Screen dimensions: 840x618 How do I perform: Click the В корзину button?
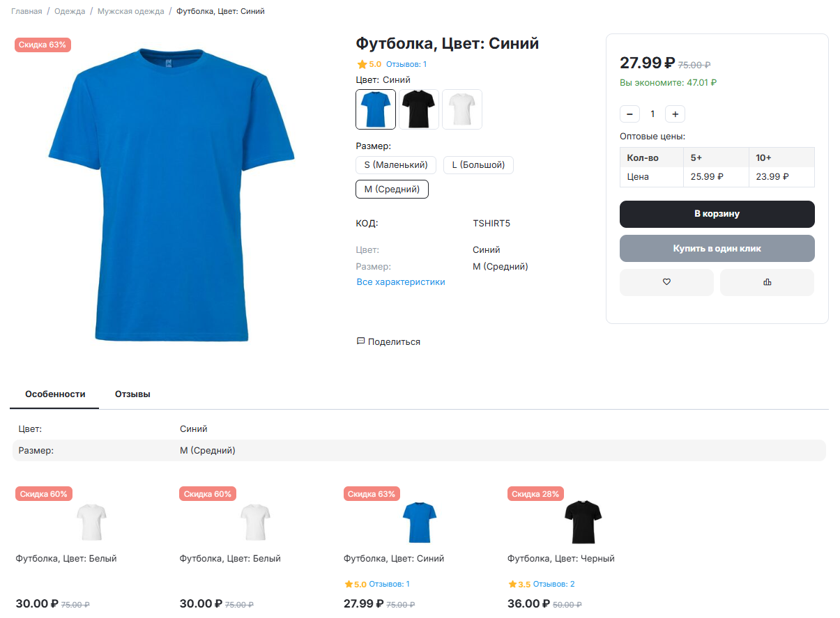pos(717,214)
